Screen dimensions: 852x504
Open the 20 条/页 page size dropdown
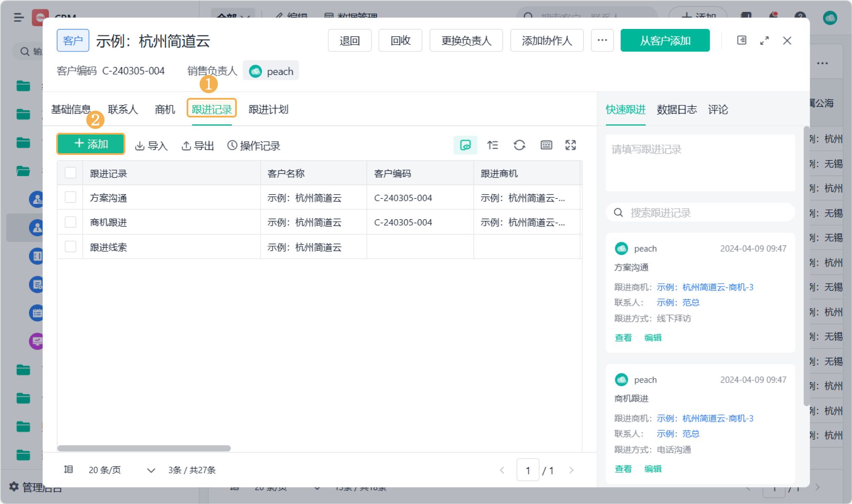[x=121, y=470]
